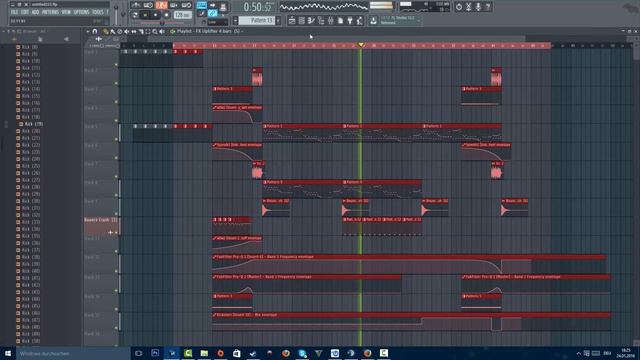Viewport: 640px width, 360px height.
Task: Open the OPTIONS menu
Action: pyautogui.click(x=81, y=12)
